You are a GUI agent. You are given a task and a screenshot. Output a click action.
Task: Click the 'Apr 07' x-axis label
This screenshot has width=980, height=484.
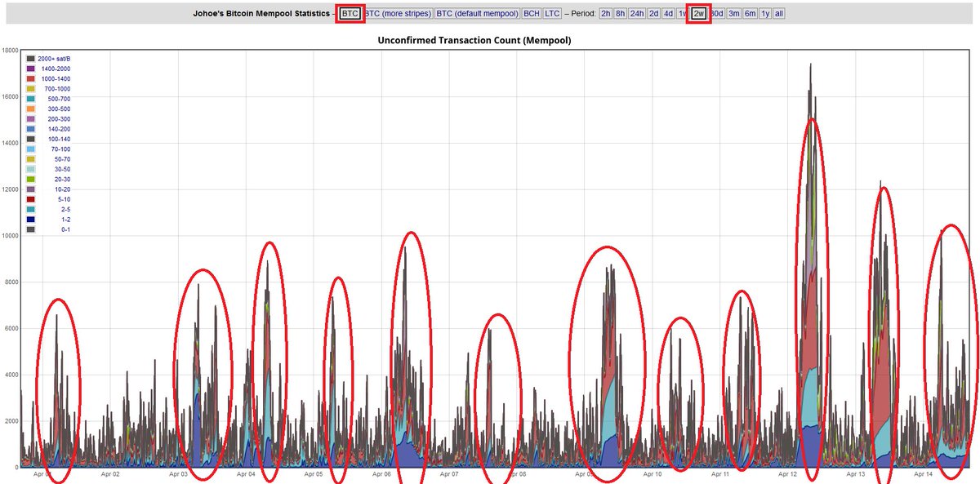(449, 474)
